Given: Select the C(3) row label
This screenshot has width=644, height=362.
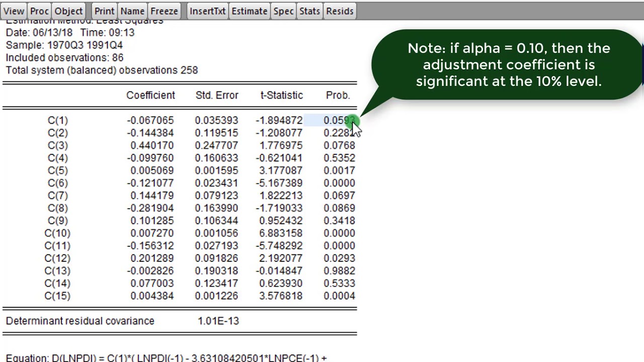Looking at the screenshot, I should [58, 146].
